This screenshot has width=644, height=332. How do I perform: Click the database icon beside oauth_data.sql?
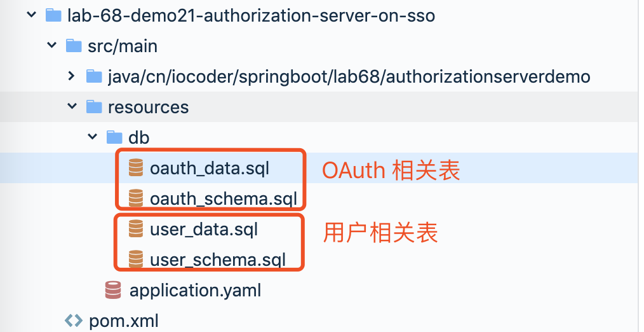pyautogui.click(x=135, y=168)
